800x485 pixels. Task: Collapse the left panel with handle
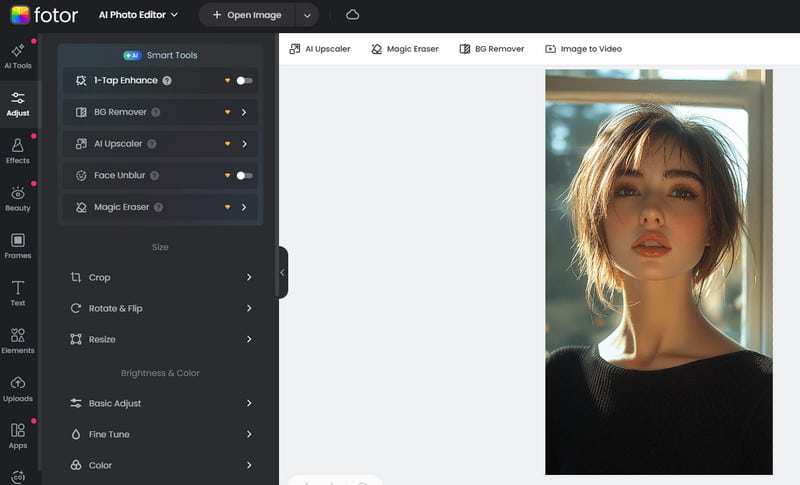[x=282, y=272]
